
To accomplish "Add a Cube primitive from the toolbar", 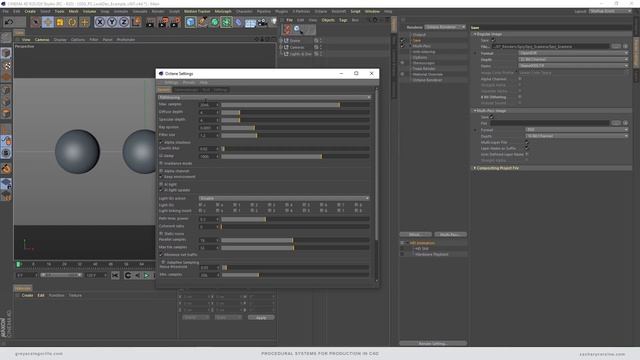I will (x=190, y=22).
